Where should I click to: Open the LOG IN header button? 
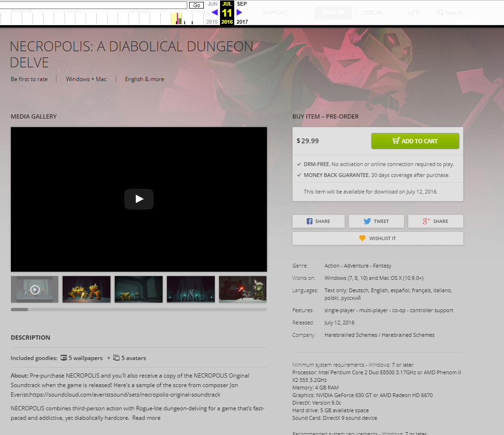[372, 13]
